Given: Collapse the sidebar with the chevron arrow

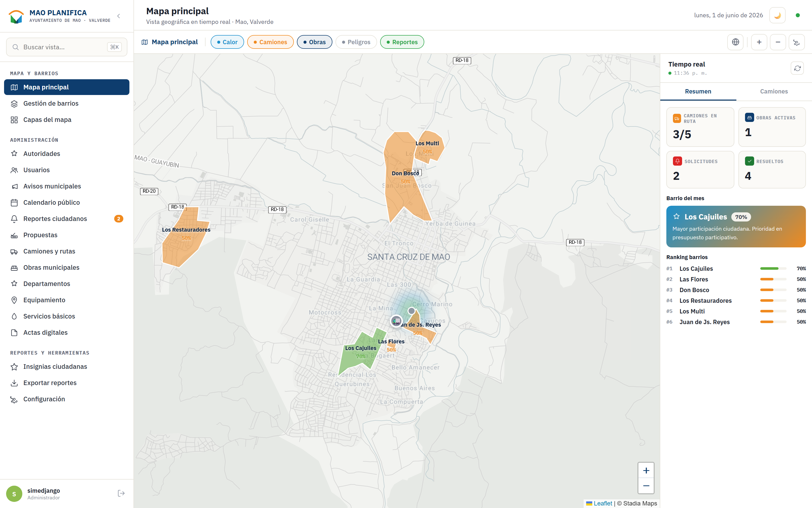Looking at the screenshot, I should click(119, 16).
